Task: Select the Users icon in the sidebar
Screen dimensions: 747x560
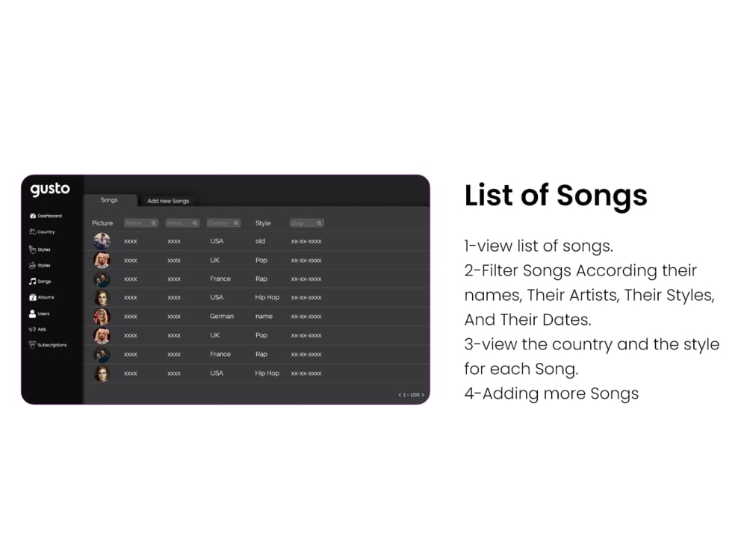Action: tap(31, 314)
